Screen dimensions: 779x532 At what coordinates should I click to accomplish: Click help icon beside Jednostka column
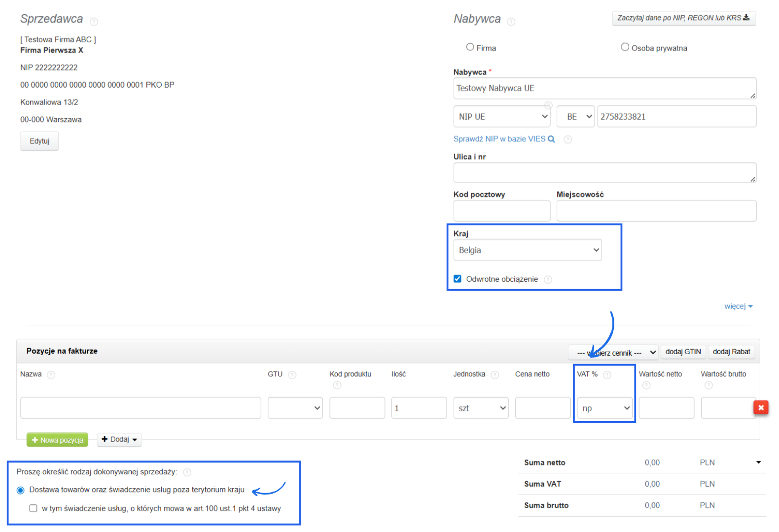pos(495,375)
